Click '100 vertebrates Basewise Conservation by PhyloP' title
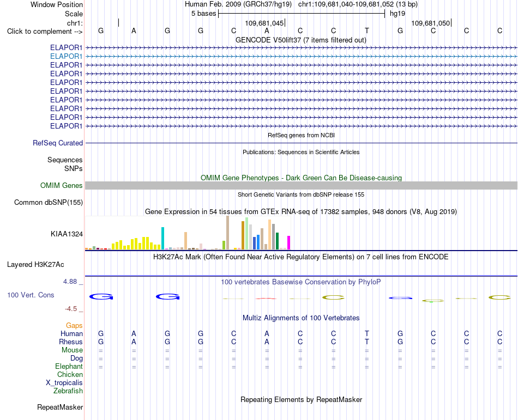This screenshot has height=420, width=518. pos(300,282)
